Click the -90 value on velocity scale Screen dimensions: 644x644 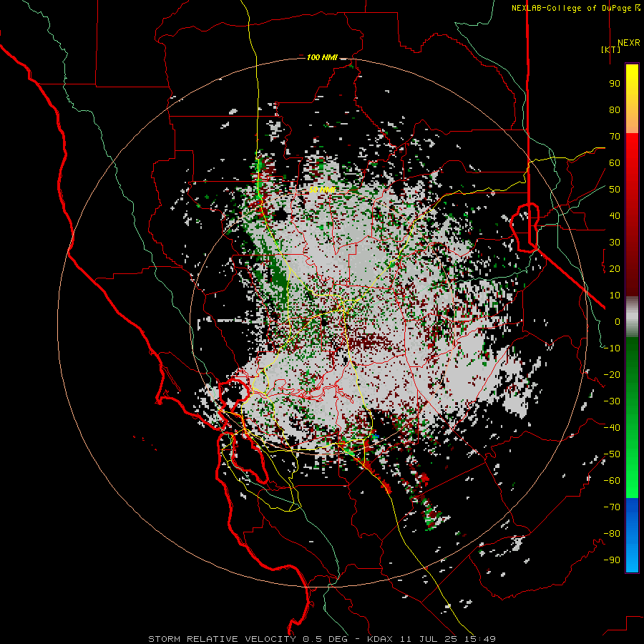[x=612, y=560]
